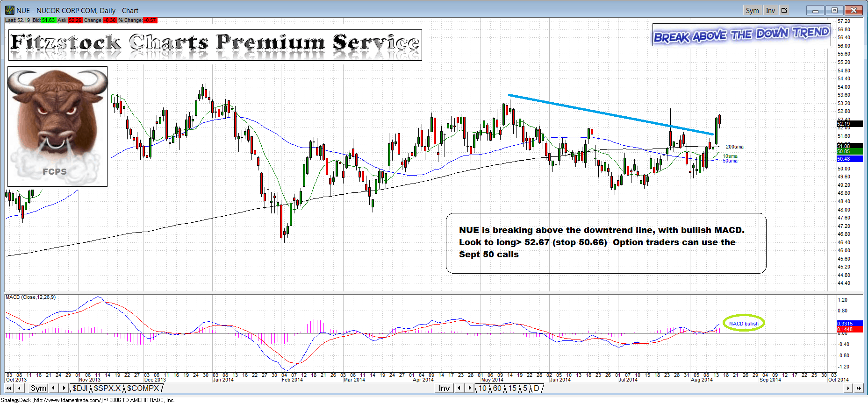The height and width of the screenshot is (403, 868).
Task: Jump to chart start with double-left arrow
Action: tap(9, 388)
